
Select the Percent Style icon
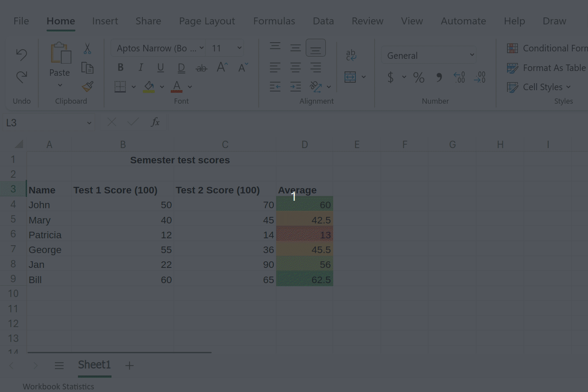[x=419, y=77]
